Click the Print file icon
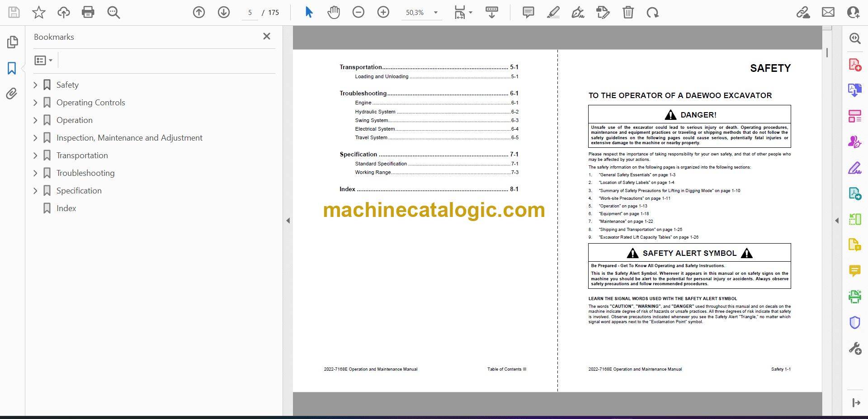Screen dimensions: 868x419 click(x=88, y=12)
